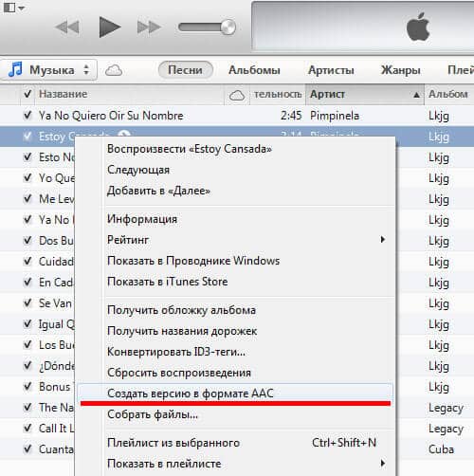This screenshot has height=476, width=474.
Task: Click the Apple logo in display
Action: click(418, 27)
